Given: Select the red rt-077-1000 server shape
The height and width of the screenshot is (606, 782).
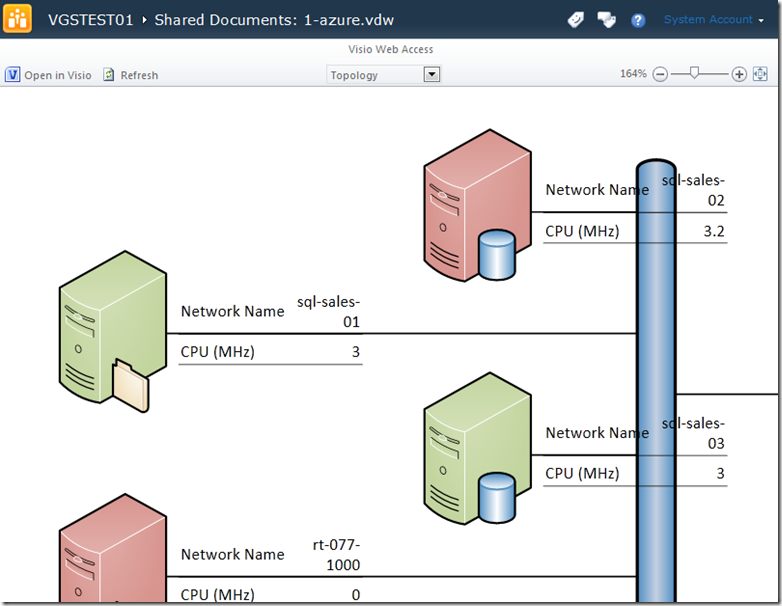Looking at the screenshot, I should 113,549.
